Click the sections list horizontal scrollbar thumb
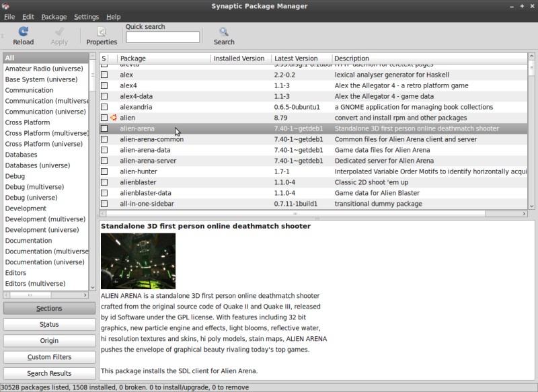 point(30,295)
